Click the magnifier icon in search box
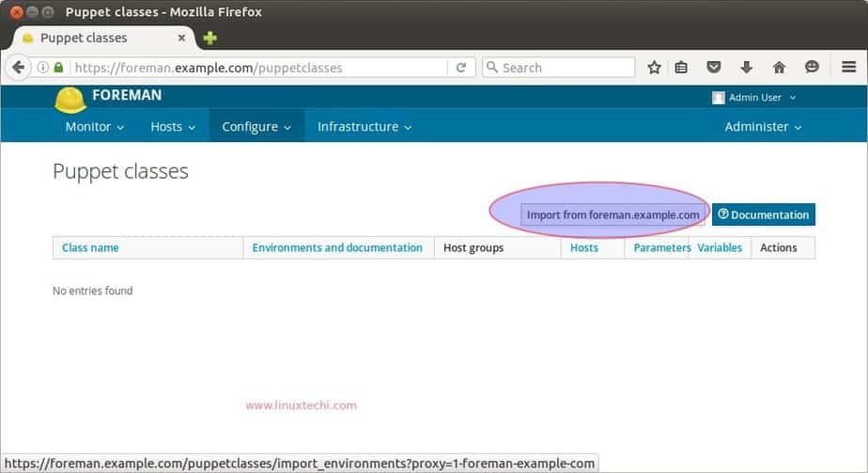The image size is (868, 473). point(491,67)
